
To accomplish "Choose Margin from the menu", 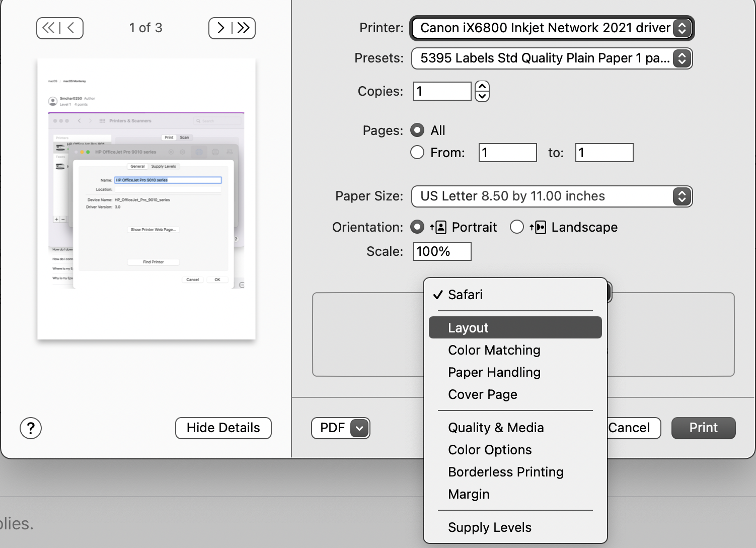I will pyautogui.click(x=515, y=494).
